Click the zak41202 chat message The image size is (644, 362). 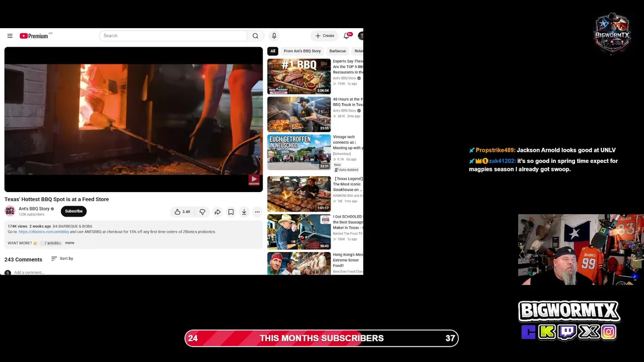[543, 165]
